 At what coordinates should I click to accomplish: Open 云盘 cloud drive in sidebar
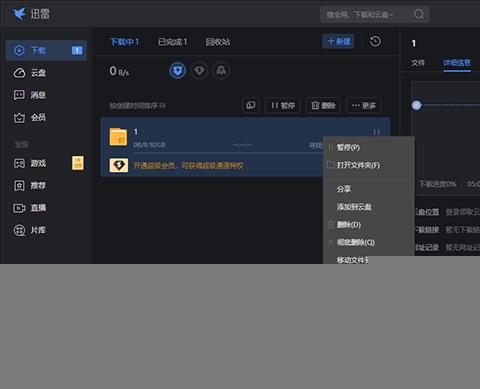(29, 73)
